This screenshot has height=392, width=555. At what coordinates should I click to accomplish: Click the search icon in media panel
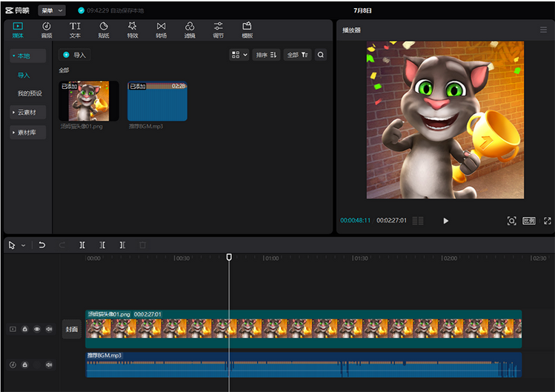click(x=320, y=55)
